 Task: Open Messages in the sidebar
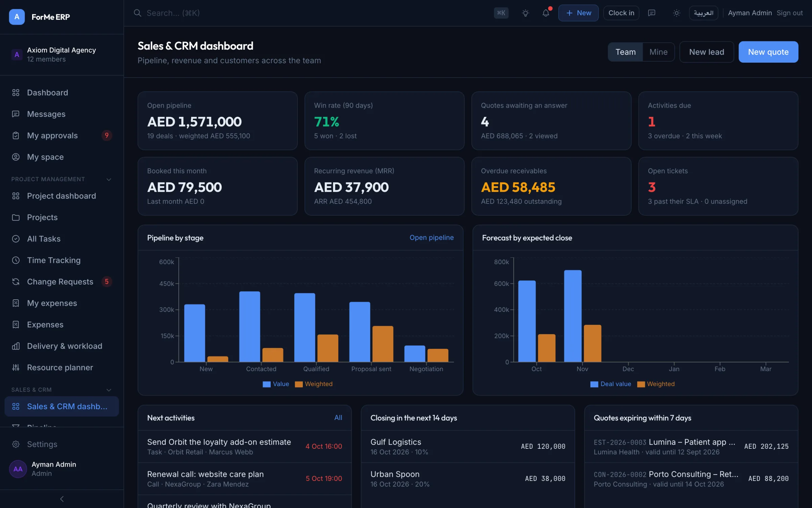pos(62,114)
